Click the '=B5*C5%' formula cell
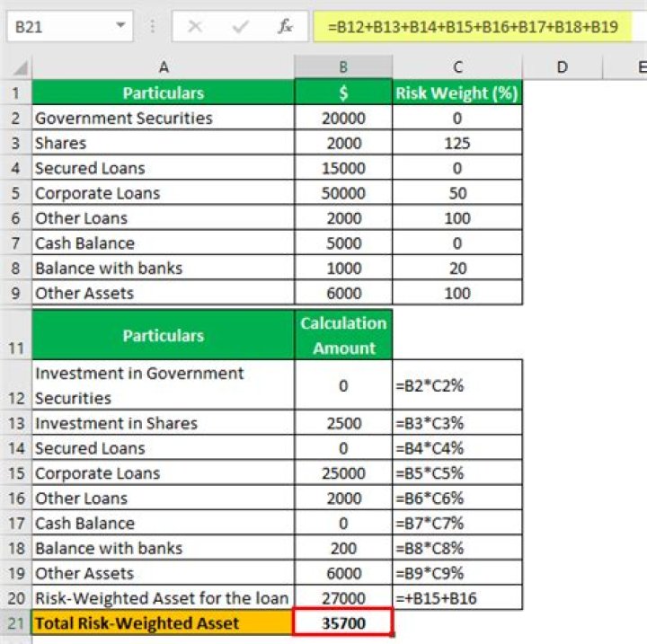This screenshot has height=644, width=647. (457, 472)
